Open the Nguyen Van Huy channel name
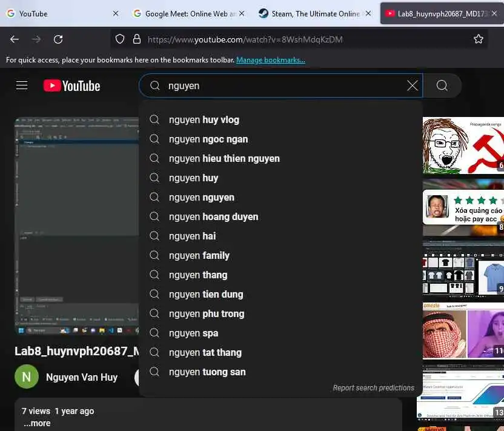 [82, 377]
